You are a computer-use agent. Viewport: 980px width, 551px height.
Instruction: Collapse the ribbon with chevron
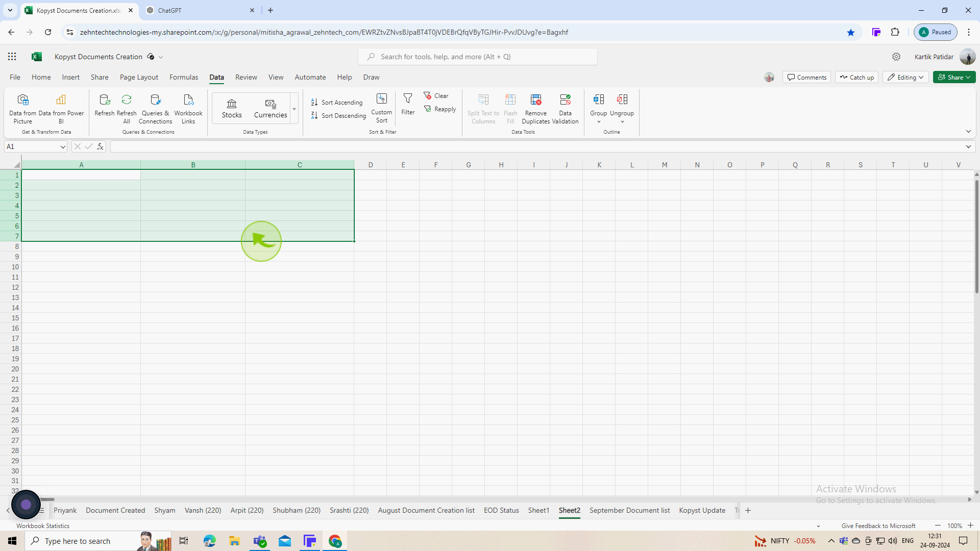[968, 132]
